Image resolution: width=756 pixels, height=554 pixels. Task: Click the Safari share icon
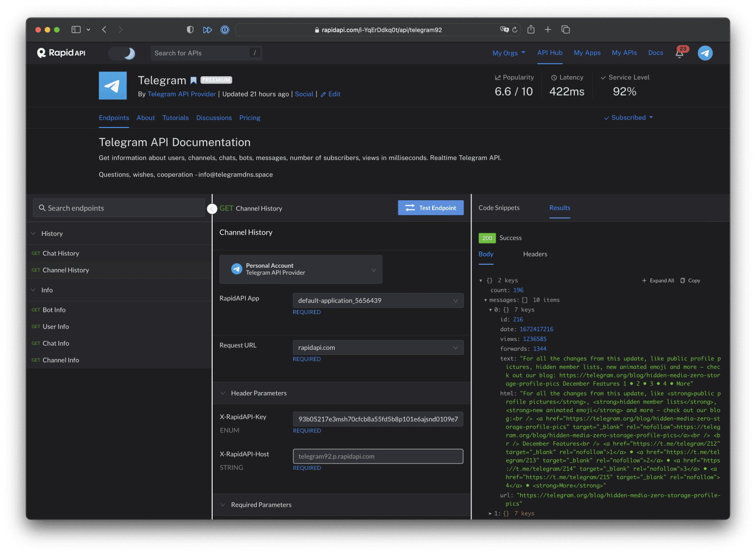(531, 30)
